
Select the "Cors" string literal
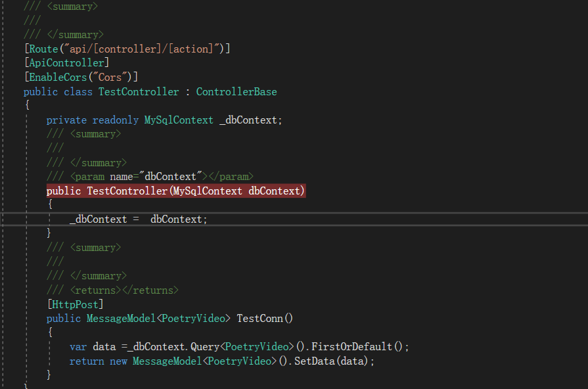[x=110, y=78]
